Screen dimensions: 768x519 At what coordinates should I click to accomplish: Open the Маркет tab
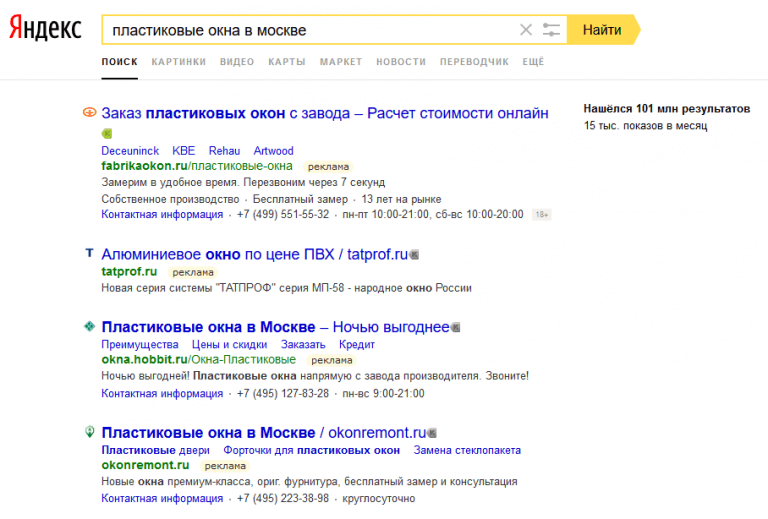click(x=341, y=62)
